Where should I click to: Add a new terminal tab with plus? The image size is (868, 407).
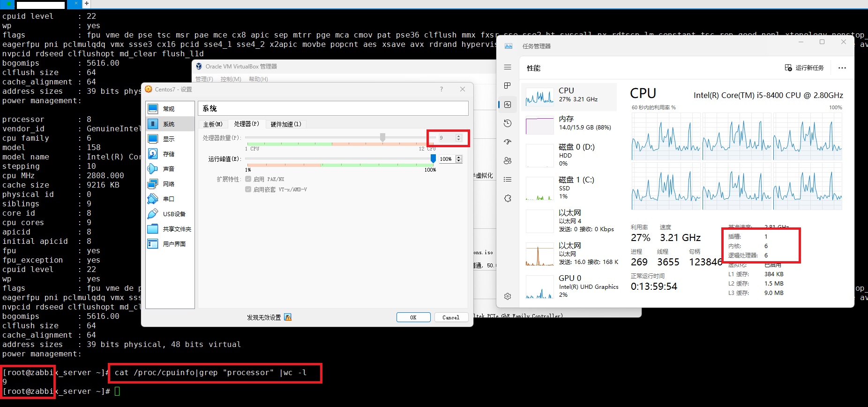[87, 4]
